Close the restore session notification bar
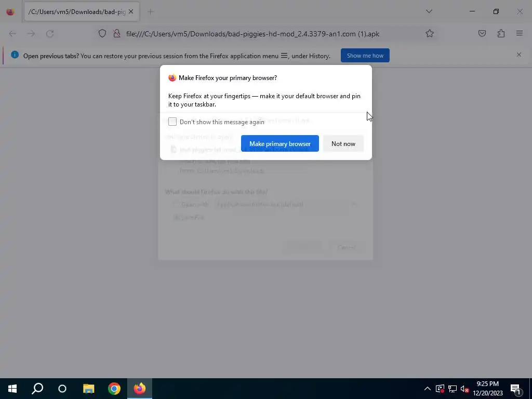Image resolution: width=532 pixels, height=399 pixels. (519, 55)
